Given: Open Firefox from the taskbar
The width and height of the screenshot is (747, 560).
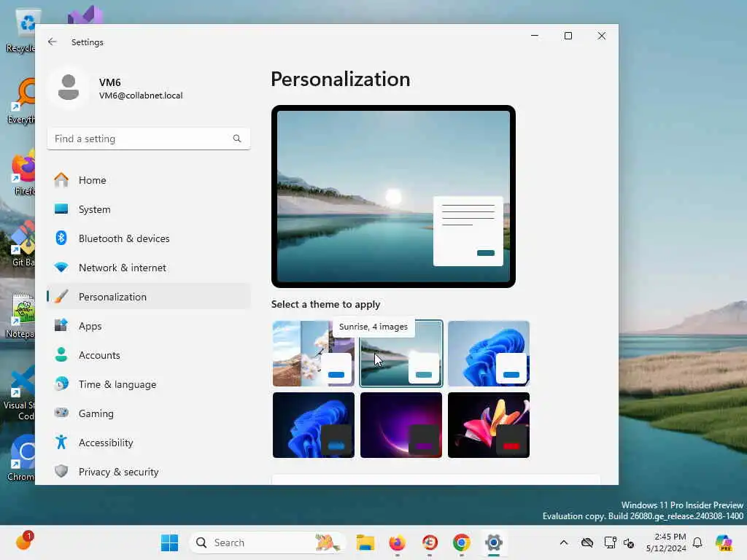Looking at the screenshot, I should point(398,542).
